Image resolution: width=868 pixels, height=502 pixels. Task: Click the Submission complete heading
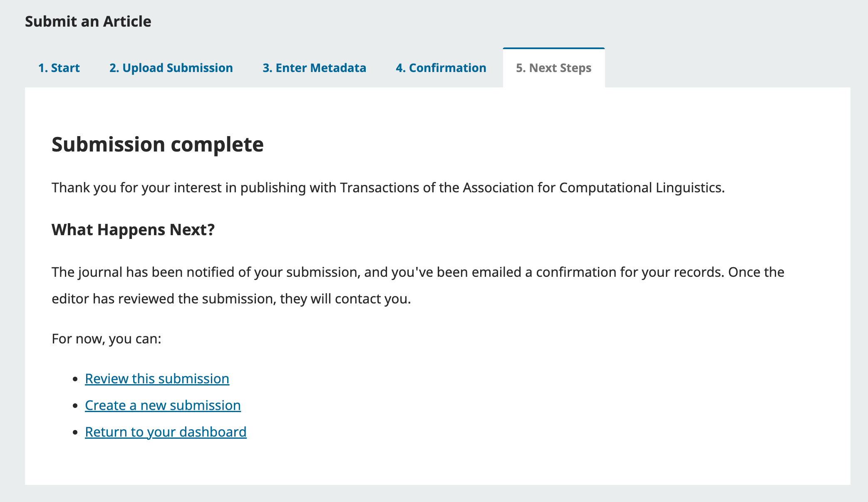(x=157, y=144)
